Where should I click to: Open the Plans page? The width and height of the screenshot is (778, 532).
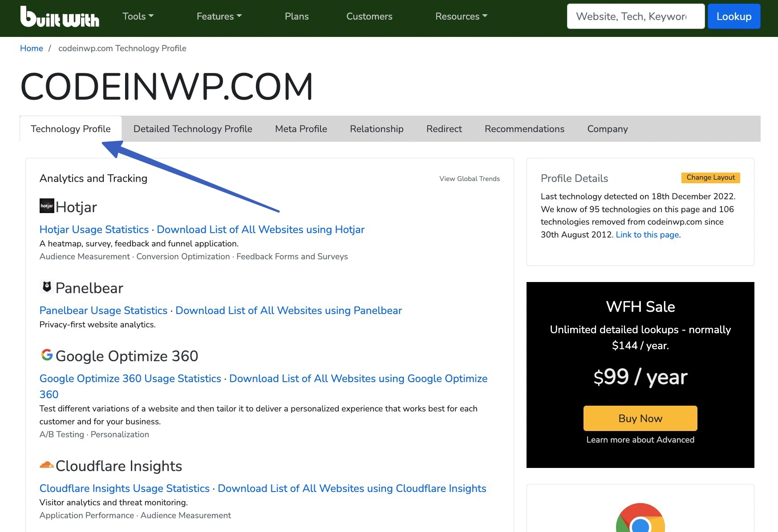(296, 16)
